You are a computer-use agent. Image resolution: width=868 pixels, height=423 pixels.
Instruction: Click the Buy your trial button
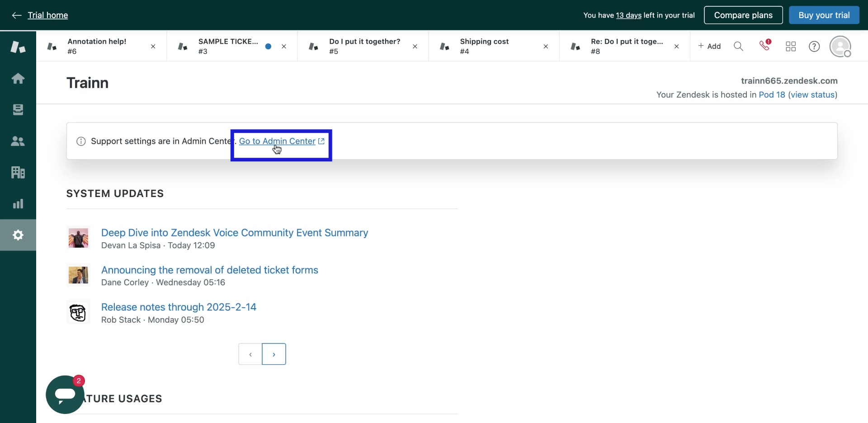click(824, 15)
